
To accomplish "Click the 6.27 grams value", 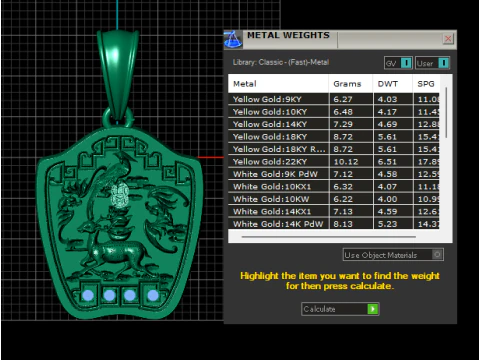I will coord(343,99).
